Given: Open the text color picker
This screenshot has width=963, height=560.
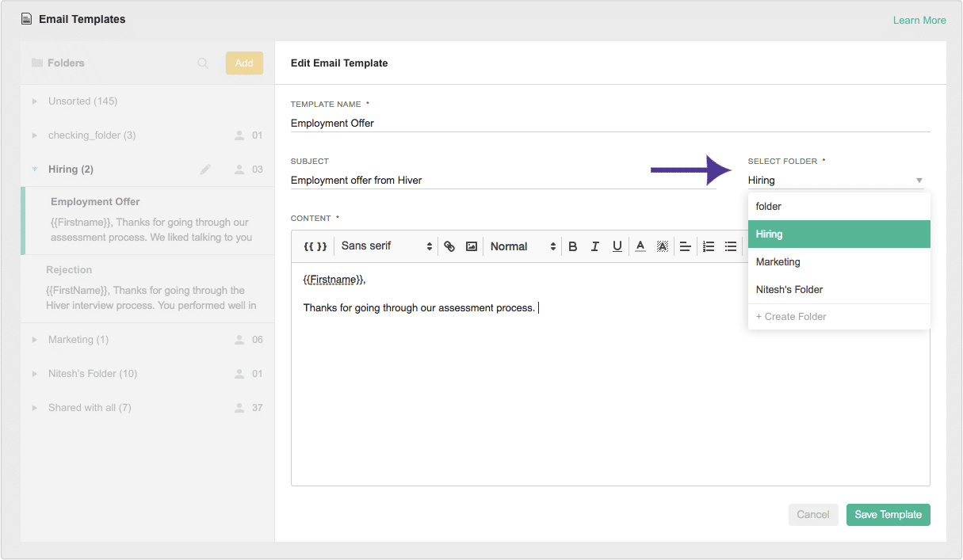Looking at the screenshot, I should pyautogui.click(x=640, y=246).
